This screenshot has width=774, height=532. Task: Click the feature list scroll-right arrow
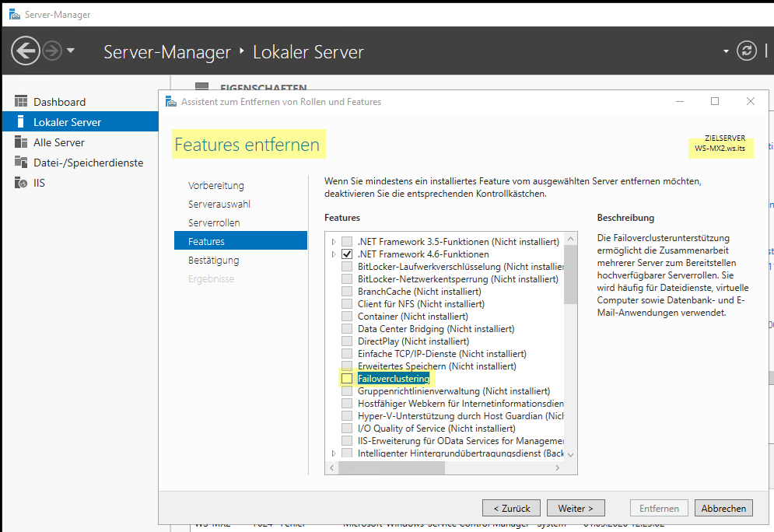[x=557, y=467]
